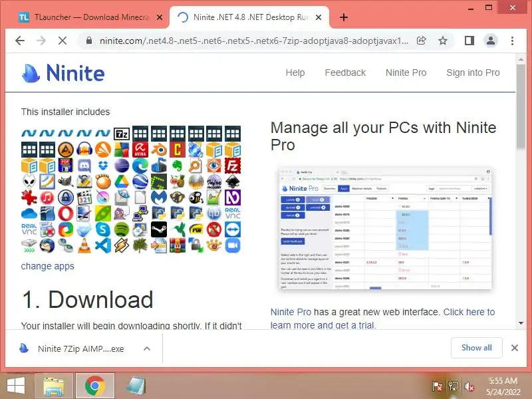
Task: Open the Ninite Pro interface screenshot
Action: click(x=386, y=228)
